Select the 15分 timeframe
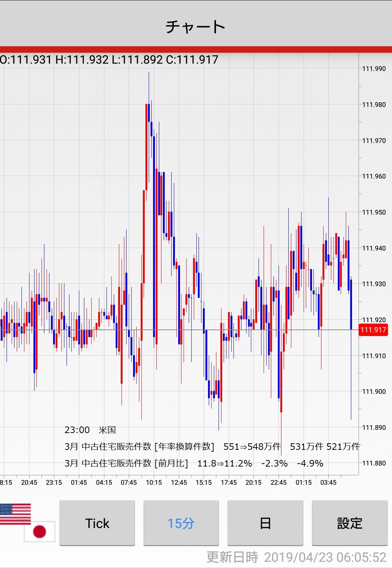This screenshot has width=392, height=568. 181,523
